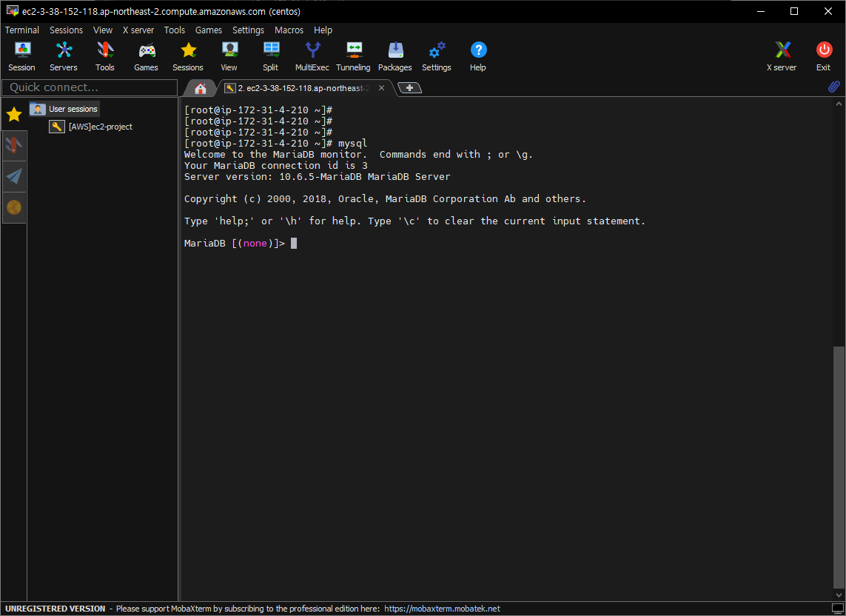This screenshot has width=846, height=616.
Task: Click the Quick connect input field
Action: pos(90,87)
